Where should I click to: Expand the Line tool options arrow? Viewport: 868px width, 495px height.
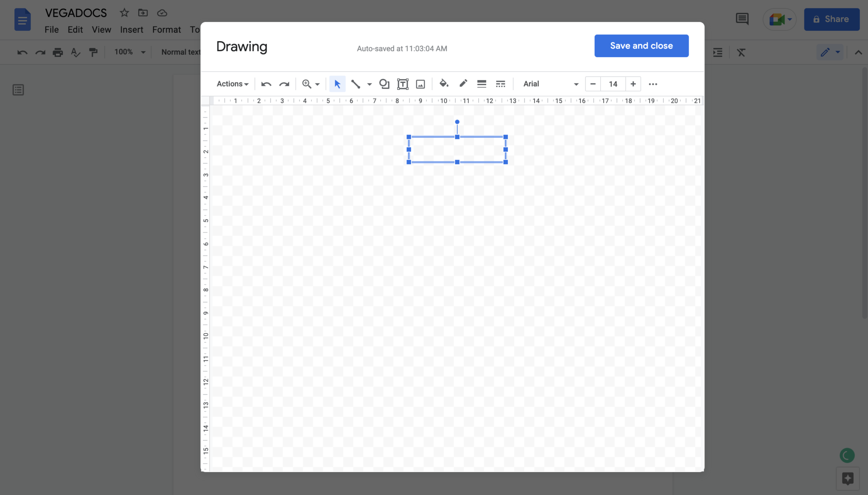click(x=368, y=84)
